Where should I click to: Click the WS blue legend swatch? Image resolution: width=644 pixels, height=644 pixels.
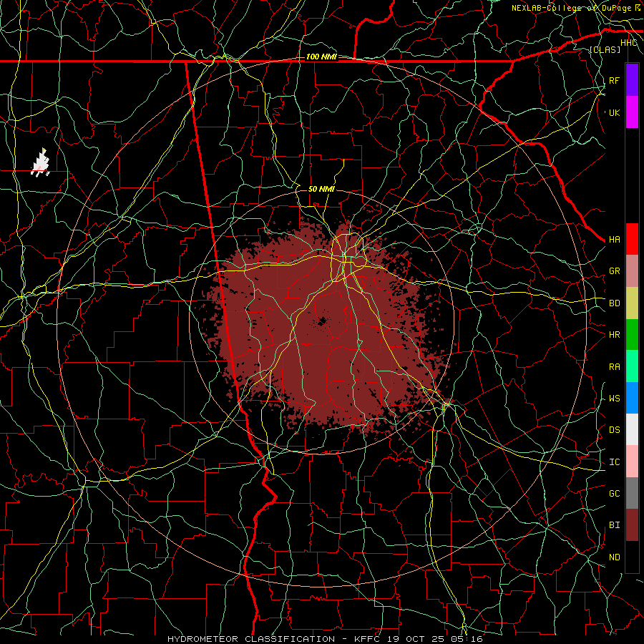(x=632, y=398)
